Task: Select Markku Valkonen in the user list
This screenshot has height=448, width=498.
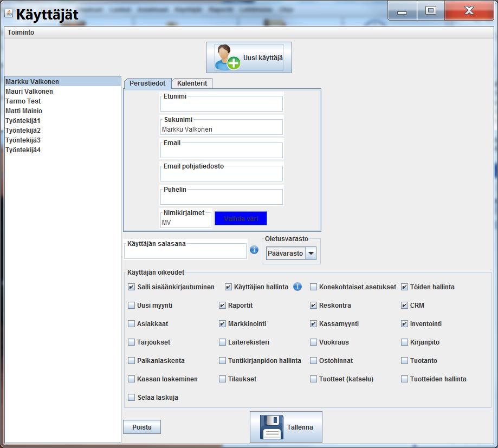Action: [63, 82]
